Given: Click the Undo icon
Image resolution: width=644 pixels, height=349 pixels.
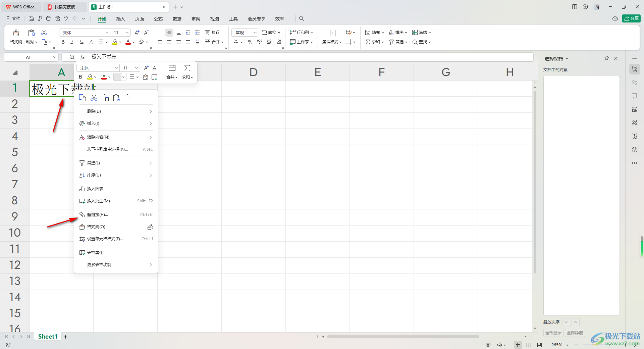Looking at the screenshot, I should click(66, 18).
